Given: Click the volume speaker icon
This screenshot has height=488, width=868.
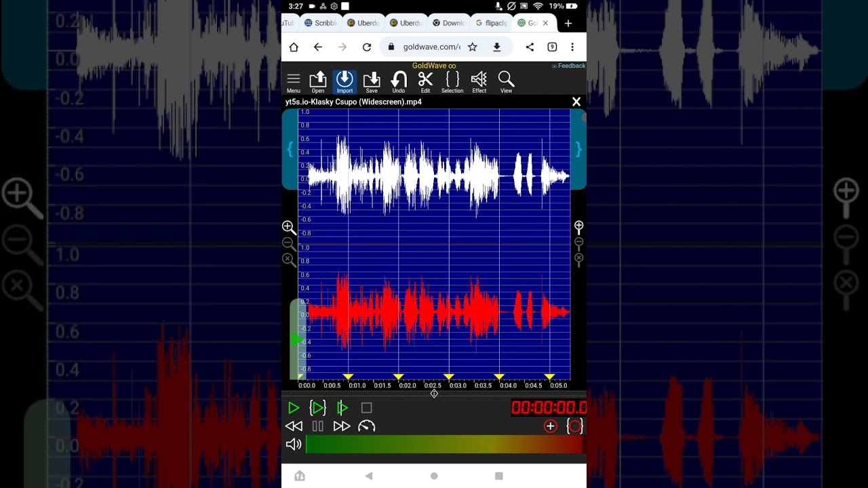Looking at the screenshot, I should point(294,445).
